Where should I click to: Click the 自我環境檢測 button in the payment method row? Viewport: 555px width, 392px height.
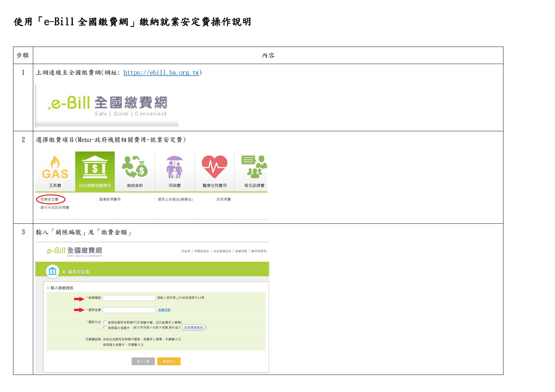194,327
